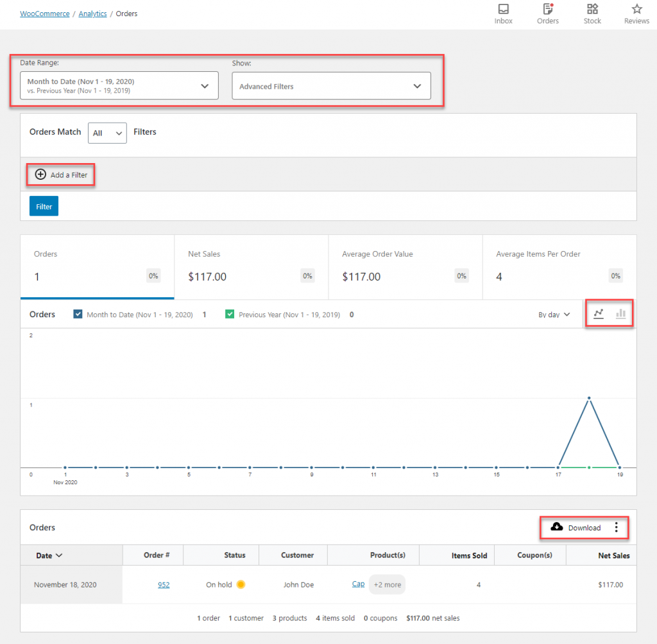The width and height of the screenshot is (657, 644).
Task: Expand the Date Range dropdown
Action: click(x=119, y=85)
